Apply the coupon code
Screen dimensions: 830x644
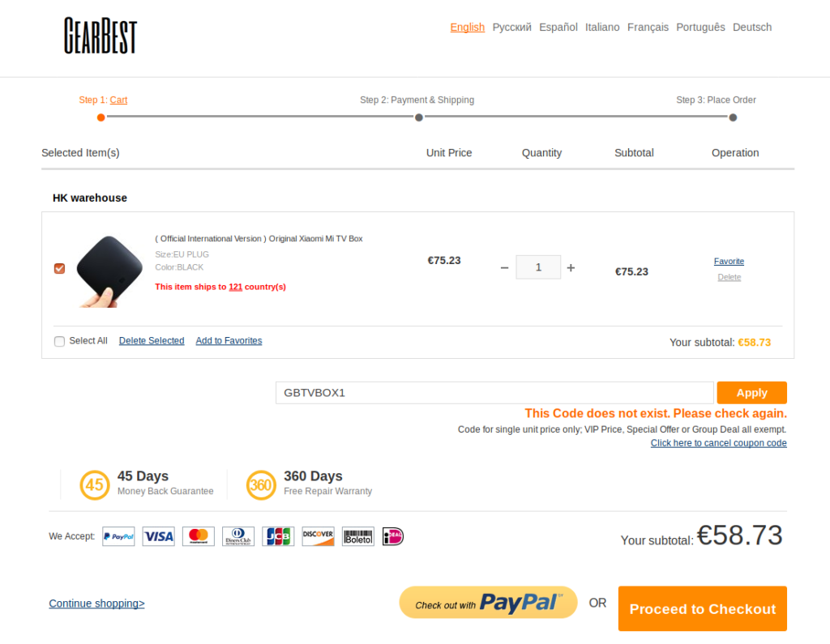(x=751, y=393)
